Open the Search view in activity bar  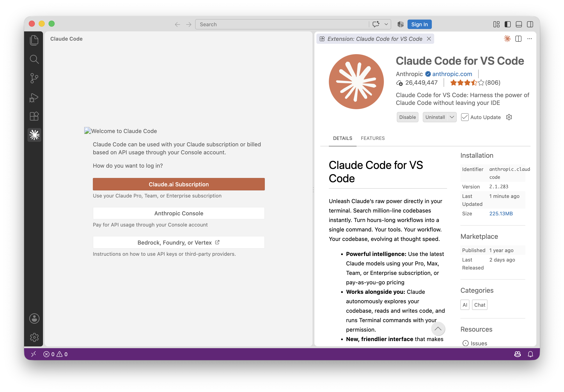pos(34,59)
